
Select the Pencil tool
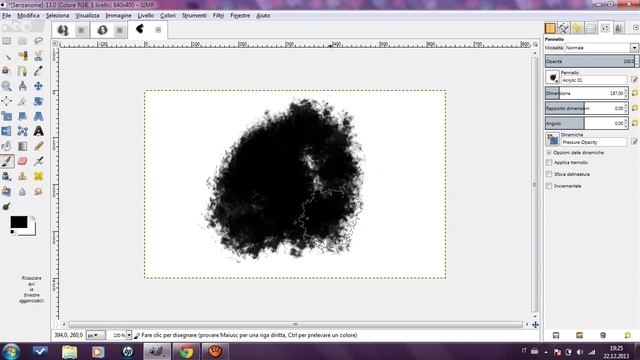point(38,146)
